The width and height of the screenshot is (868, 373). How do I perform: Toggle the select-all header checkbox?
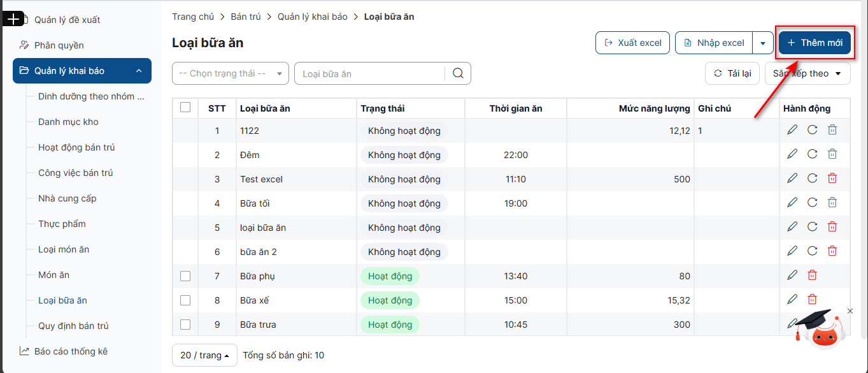[185, 108]
